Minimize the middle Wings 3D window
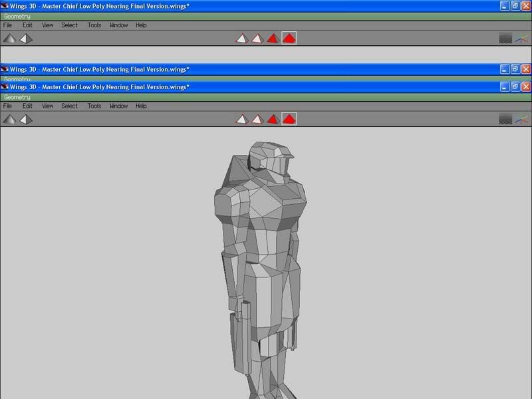This screenshot has height=399, width=532. click(505, 69)
